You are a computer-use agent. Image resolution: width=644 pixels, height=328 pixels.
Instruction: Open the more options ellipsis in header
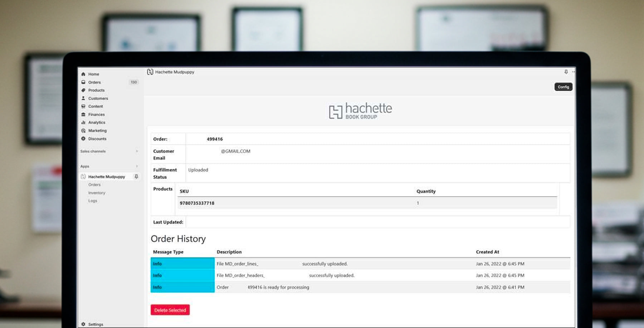[x=573, y=72]
